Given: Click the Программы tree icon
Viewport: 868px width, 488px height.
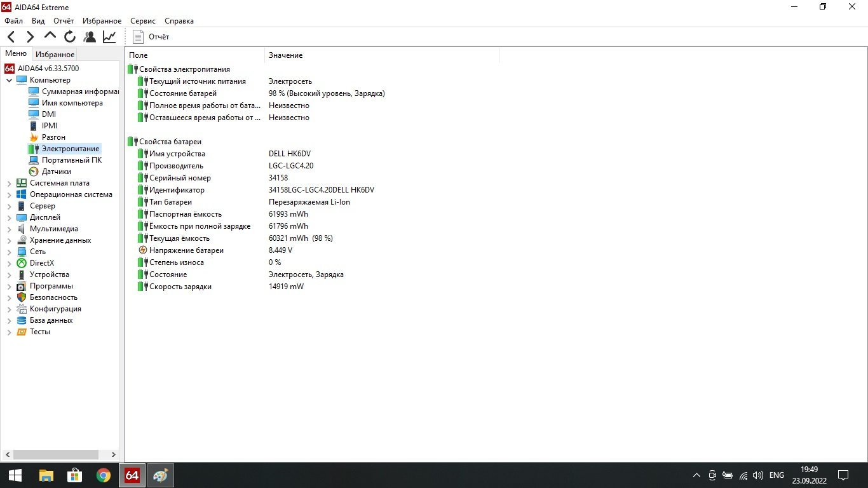Looking at the screenshot, I should click(x=22, y=286).
